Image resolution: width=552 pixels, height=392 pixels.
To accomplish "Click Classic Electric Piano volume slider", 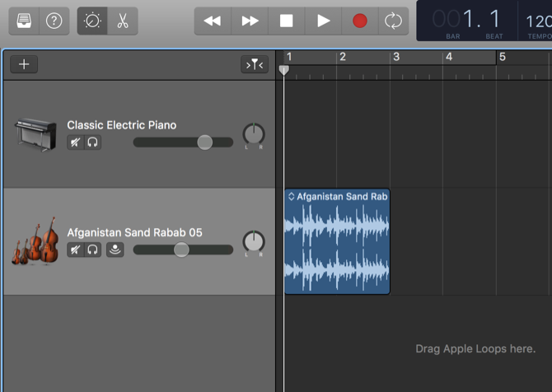I will click(204, 142).
